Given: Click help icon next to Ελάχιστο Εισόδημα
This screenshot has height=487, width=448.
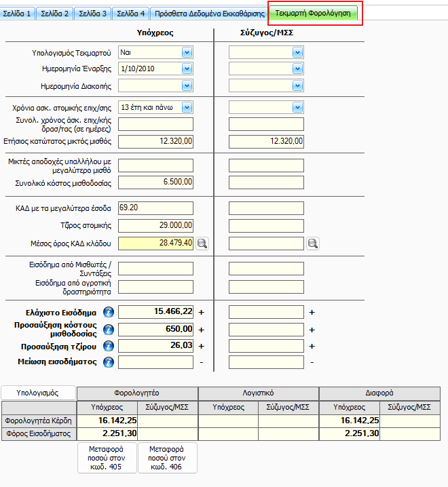Looking at the screenshot, I should tap(108, 312).
